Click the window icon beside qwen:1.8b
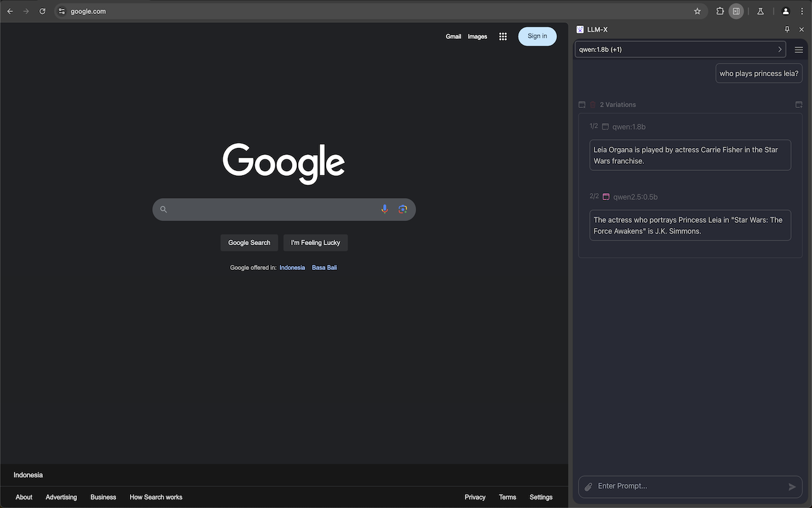This screenshot has width=812, height=508. 605,127
